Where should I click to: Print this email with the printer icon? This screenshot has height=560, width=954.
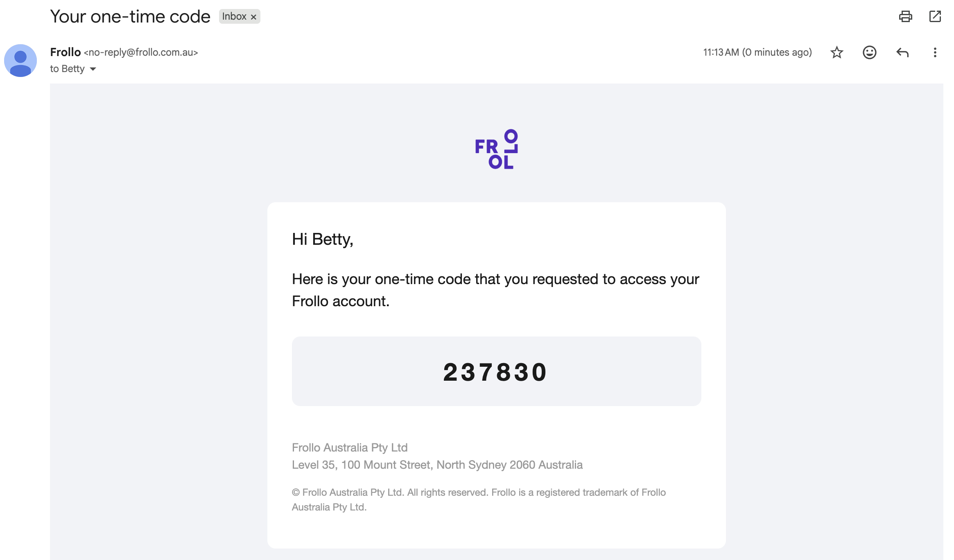pos(905,16)
